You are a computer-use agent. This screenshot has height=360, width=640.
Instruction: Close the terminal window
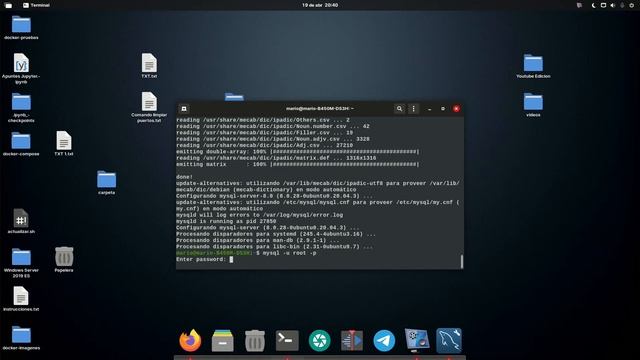[x=456, y=109]
